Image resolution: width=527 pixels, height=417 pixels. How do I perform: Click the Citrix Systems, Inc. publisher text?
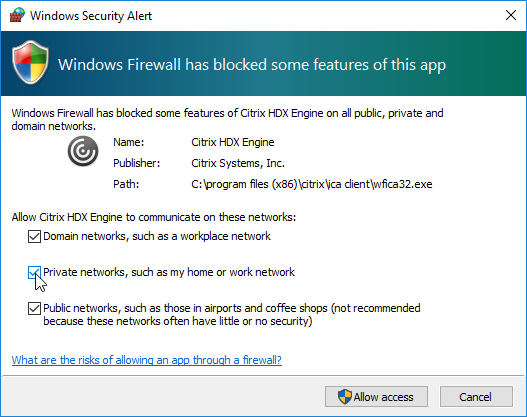pyautogui.click(x=238, y=163)
